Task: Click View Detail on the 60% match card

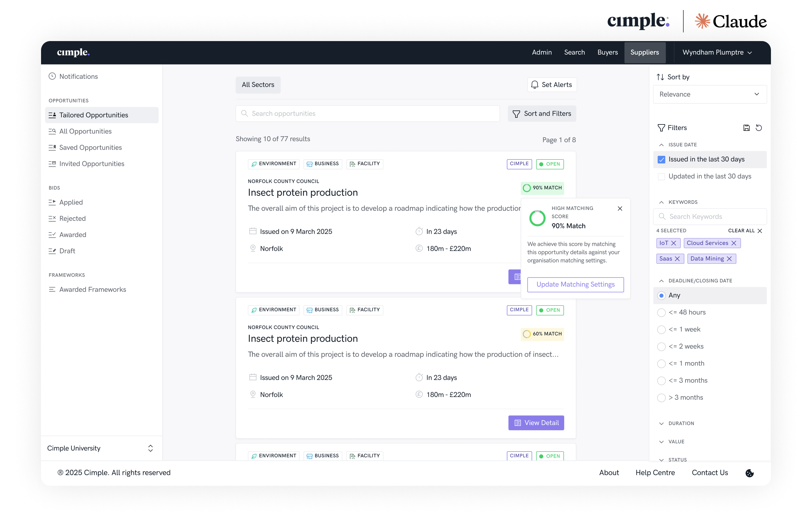Action: [x=536, y=423]
